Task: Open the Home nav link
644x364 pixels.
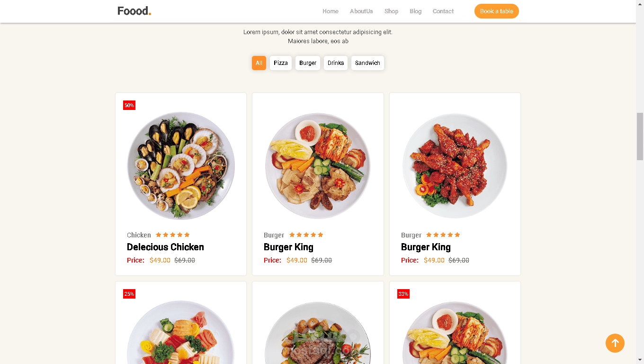Action: coord(331,11)
